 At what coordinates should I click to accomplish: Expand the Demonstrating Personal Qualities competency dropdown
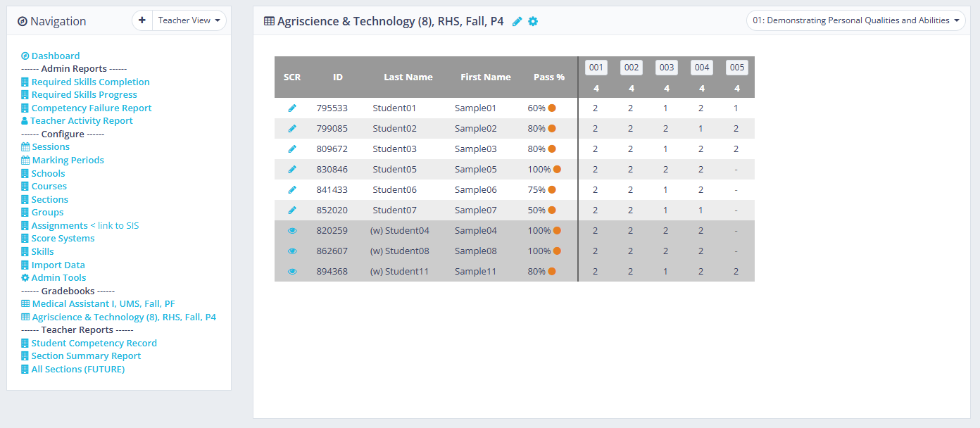855,21
